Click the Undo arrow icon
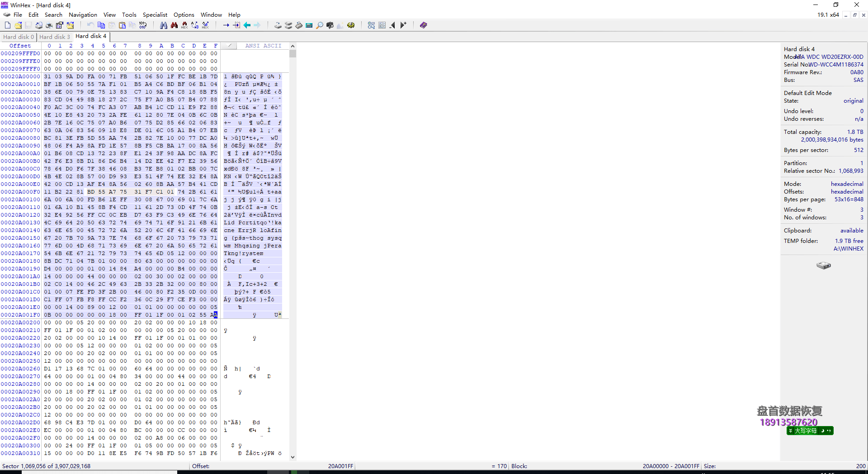This screenshot has width=868, height=474. click(90, 25)
